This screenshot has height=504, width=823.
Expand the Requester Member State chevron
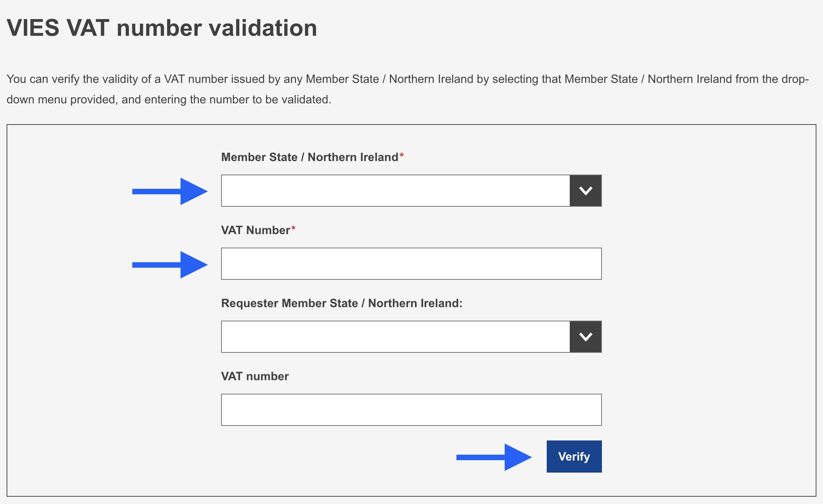pos(585,337)
